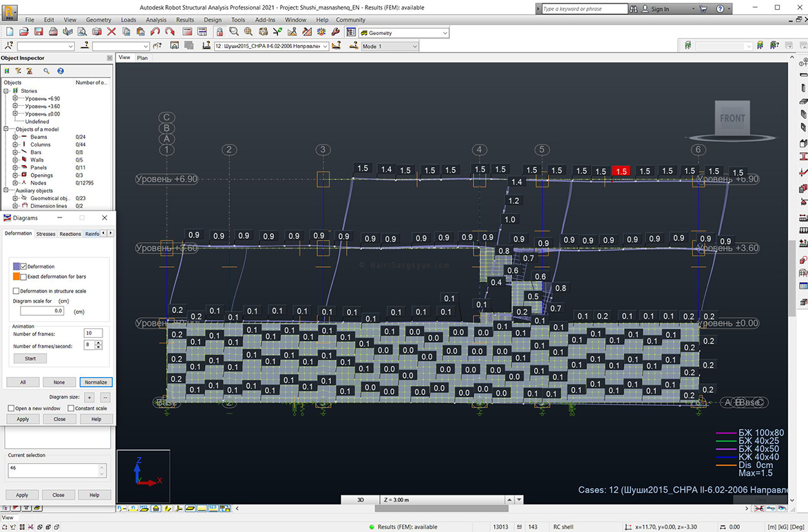Open the Results menu
Viewport: 808px width, 532px height.
point(185,19)
